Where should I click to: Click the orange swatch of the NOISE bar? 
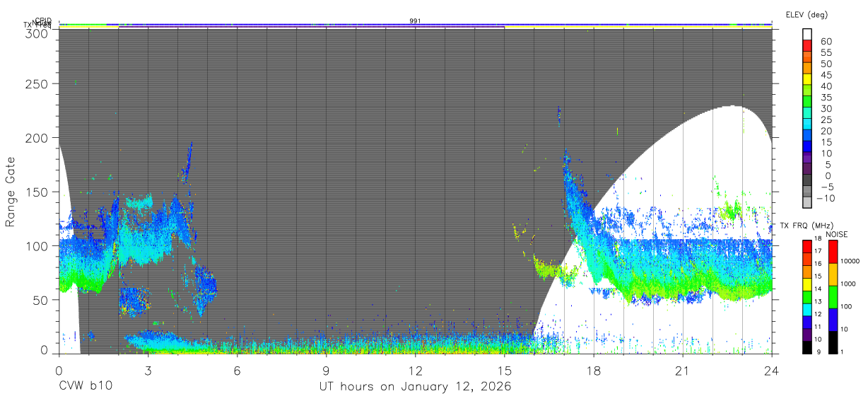pos(833,274)
